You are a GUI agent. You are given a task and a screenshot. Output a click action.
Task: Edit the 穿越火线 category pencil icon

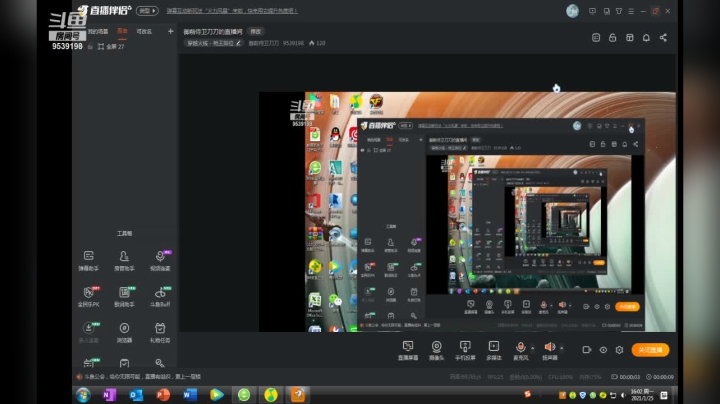point(238,43)
